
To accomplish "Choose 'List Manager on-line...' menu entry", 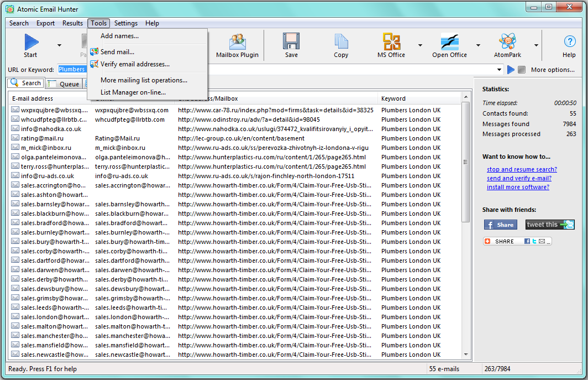I will (147, 92).
